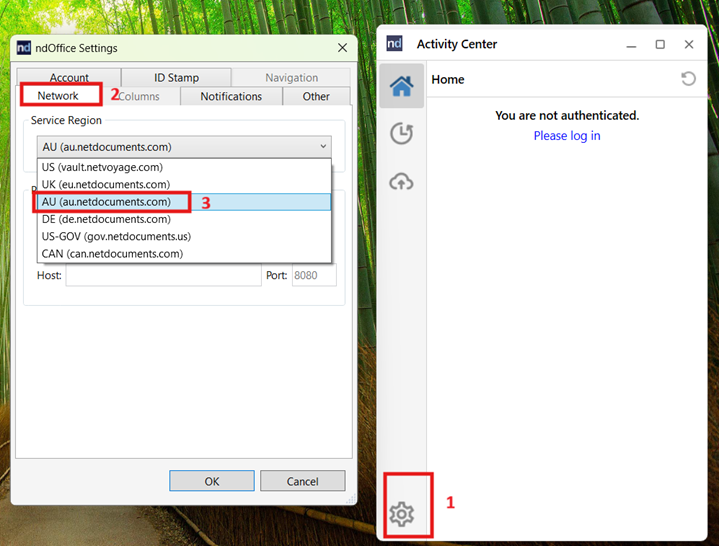The image size is (719, 546).
Task: Switch to the Network tab
Action: click(58, 96)
